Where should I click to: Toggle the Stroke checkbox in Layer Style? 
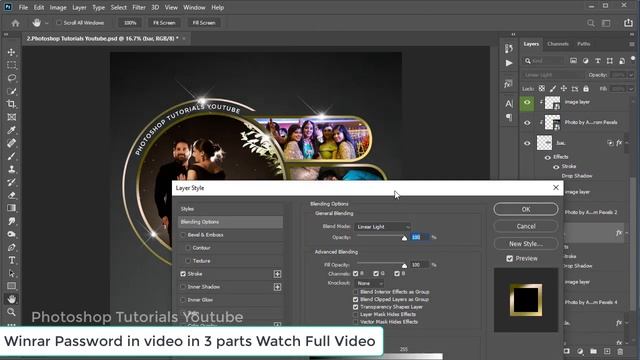(183, 274)
